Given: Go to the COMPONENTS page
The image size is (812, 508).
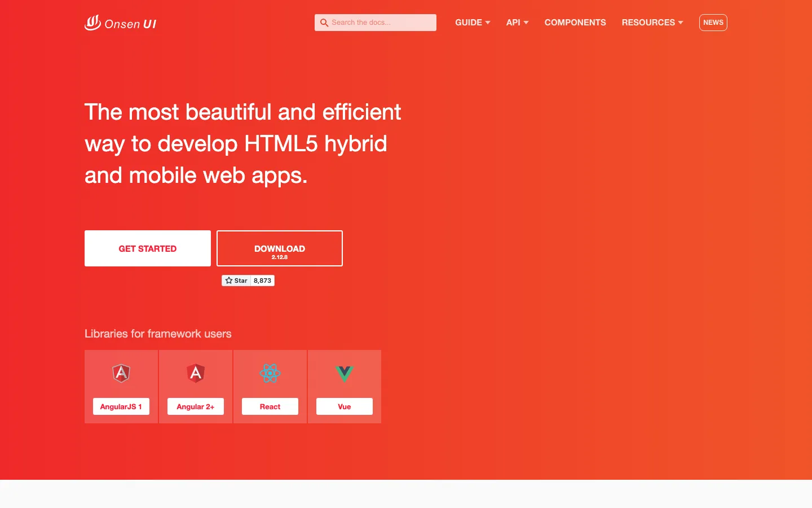Looking at the screenshot, I should point(575,23).
